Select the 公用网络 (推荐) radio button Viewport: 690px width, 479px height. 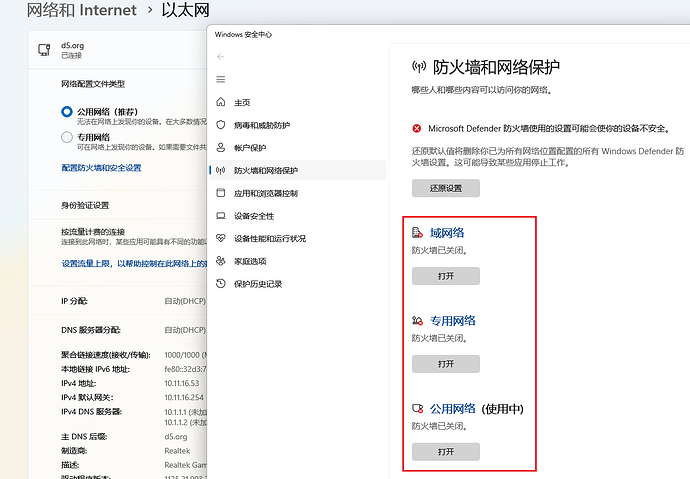(67, 112)
